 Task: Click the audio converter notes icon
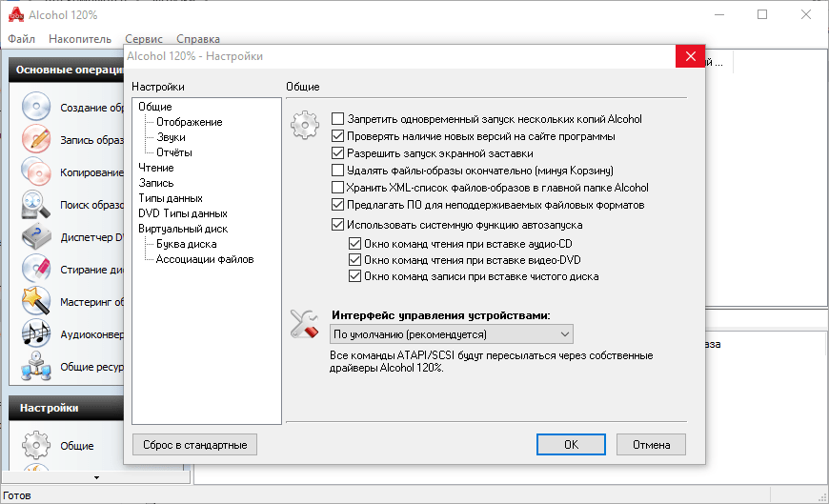coord(36,333)
